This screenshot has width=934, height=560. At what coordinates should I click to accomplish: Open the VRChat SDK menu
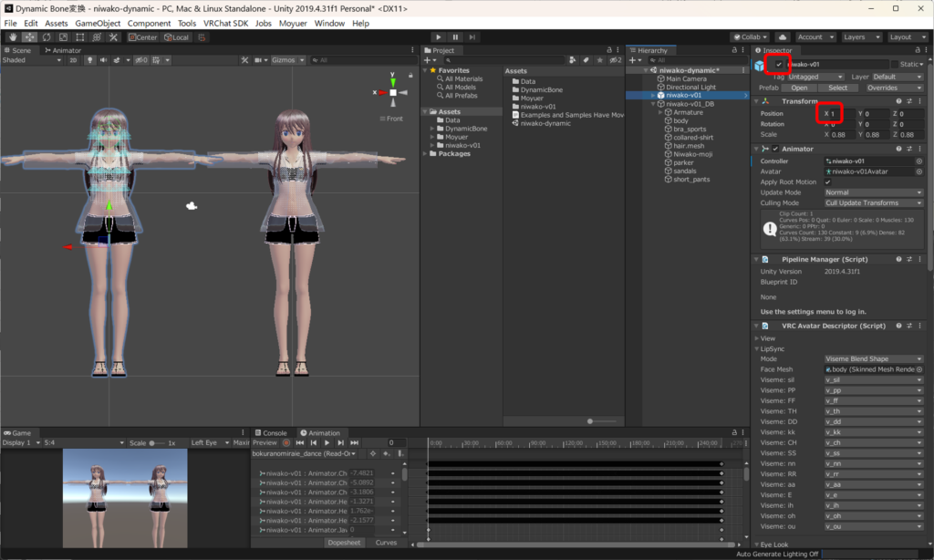tap(226, 23)
